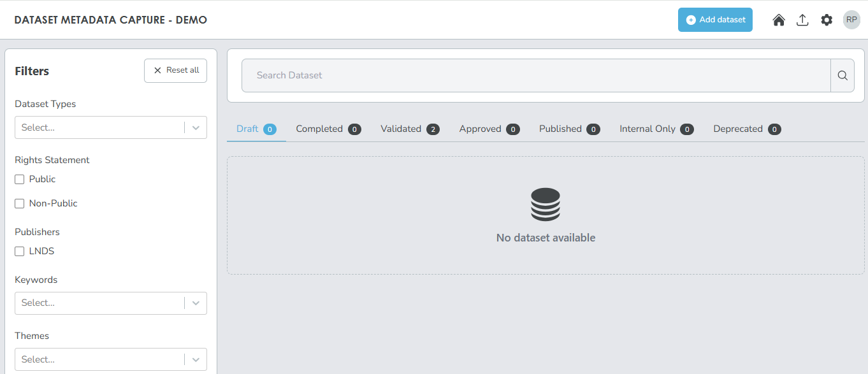Open the Published tab
The width and height of the screenshot is (868, 374).
(x=568, y=129)
